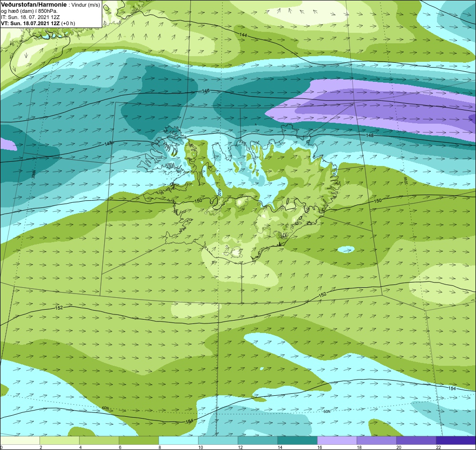Image resolution: width=476 pixels, height=450 pixels.
Task: Select the palest legend swatch below 2 m/s
Action: pos(20,440)
